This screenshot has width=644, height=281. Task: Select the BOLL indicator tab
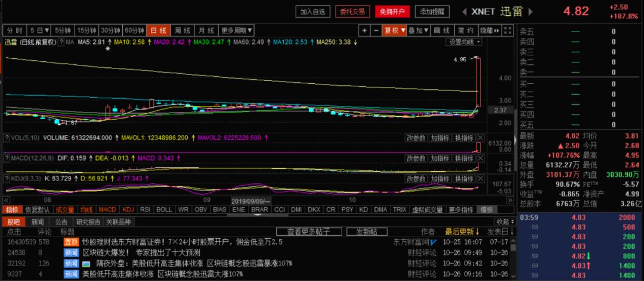(165, 210)
